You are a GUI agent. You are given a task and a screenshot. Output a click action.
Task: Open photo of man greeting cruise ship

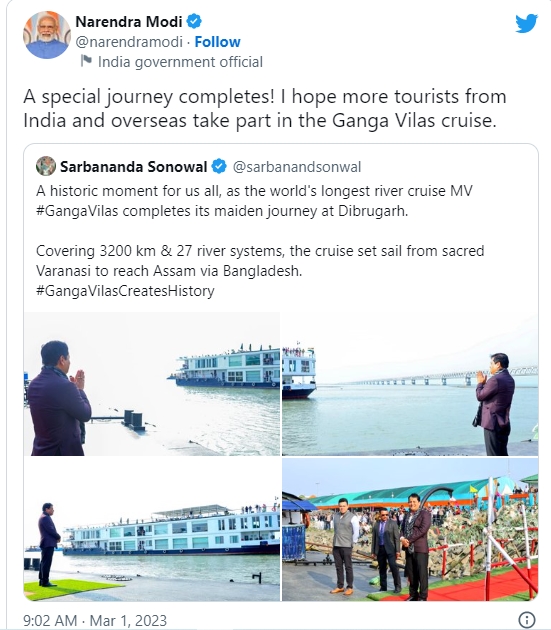[x=152, y=384]
